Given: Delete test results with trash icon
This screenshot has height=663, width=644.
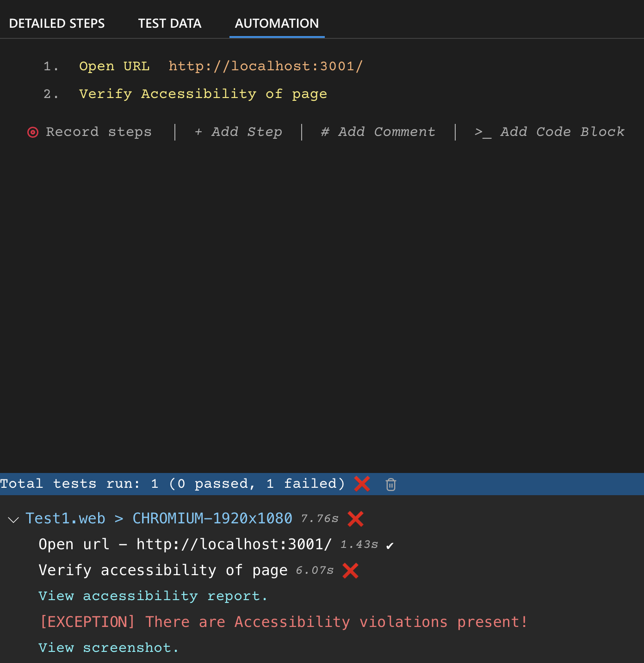Looking at the screenshot, I should [391, 484].
